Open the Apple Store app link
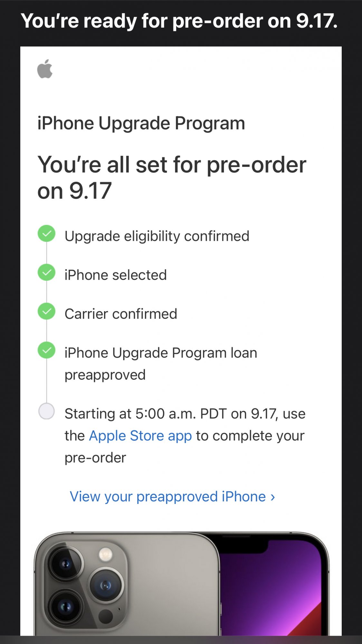362x644 pixels. 140,436
